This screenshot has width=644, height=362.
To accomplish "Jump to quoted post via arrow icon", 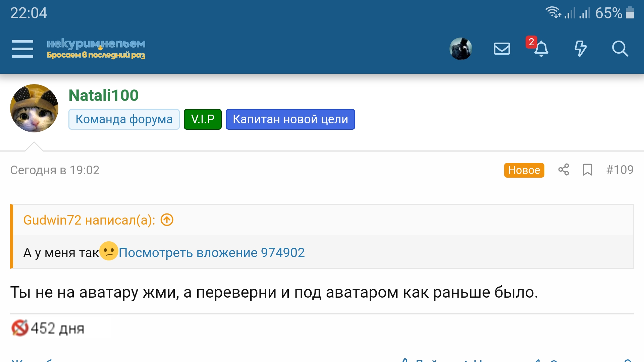I will pyautogui.click(x=167, y=220).
